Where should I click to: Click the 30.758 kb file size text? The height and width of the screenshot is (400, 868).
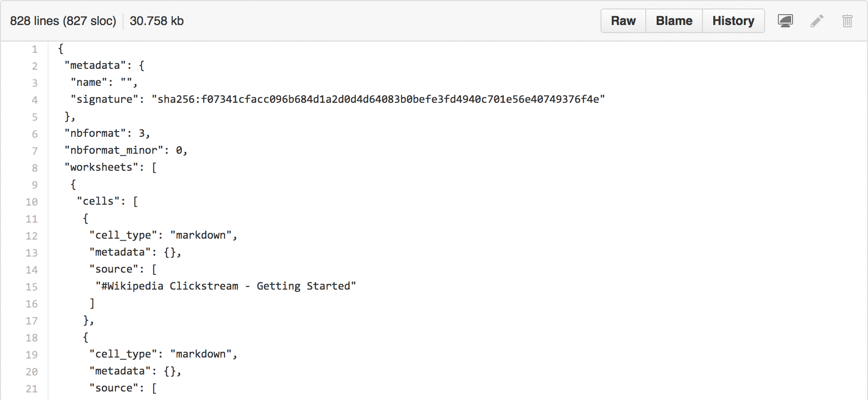[157, 21]
